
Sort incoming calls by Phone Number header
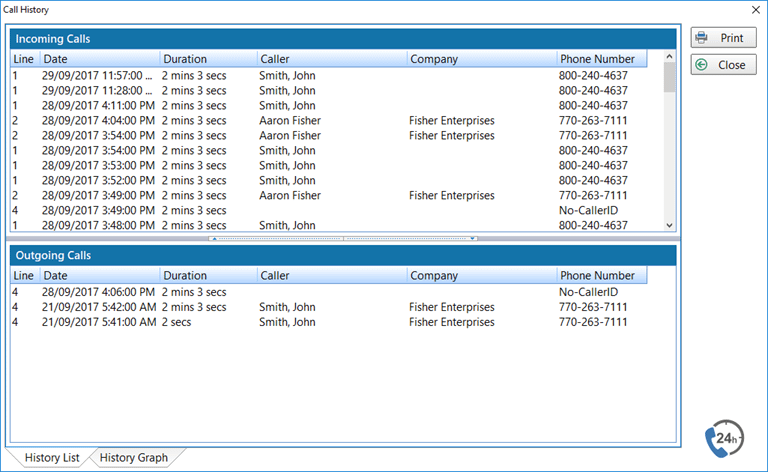pyautogui.click(x=601, y=59)
